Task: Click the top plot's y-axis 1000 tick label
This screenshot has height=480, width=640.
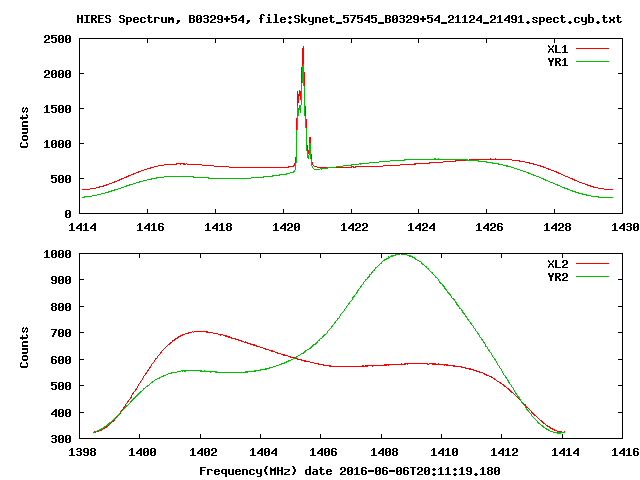Action: point(58,144)
